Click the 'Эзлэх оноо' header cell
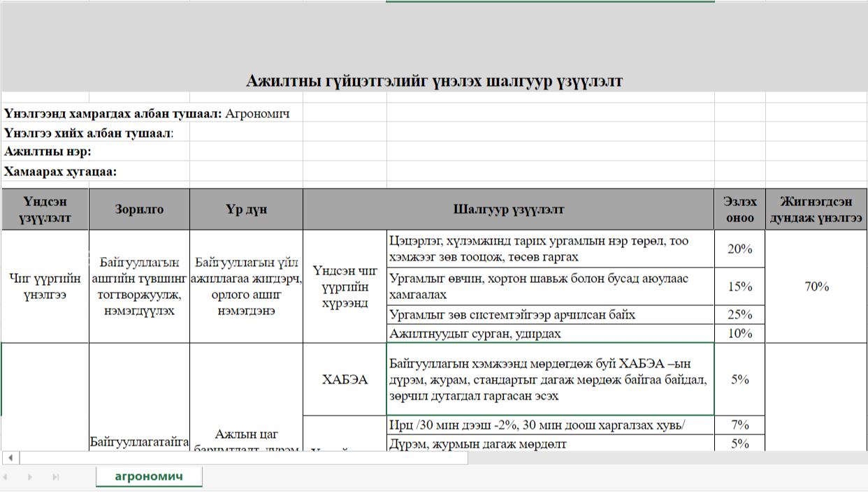 (740, 209)
